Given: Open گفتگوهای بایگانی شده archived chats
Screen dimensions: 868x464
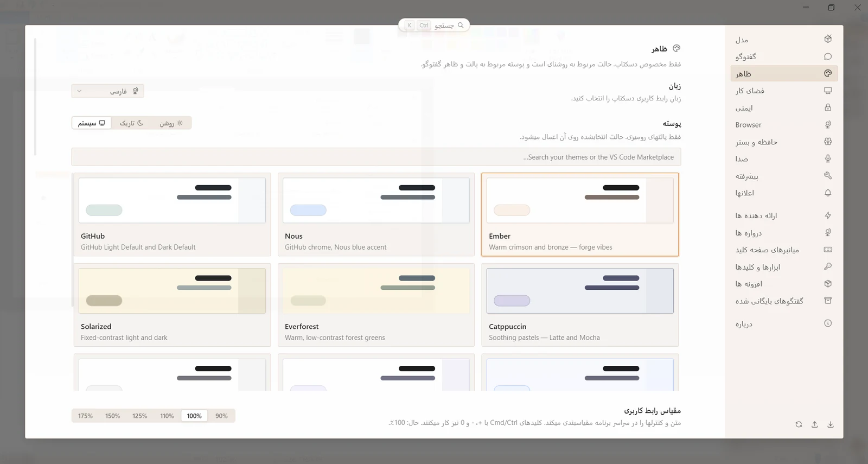Looking at the screenshot, I should click(x=784, y=301).
